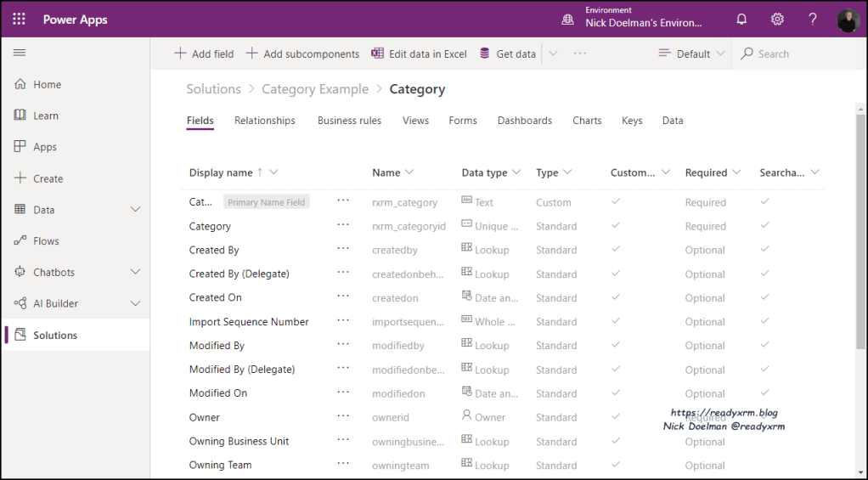
Task: Open the toolbar overflow ellipsis menu
Action: click(x=580, y=54)
